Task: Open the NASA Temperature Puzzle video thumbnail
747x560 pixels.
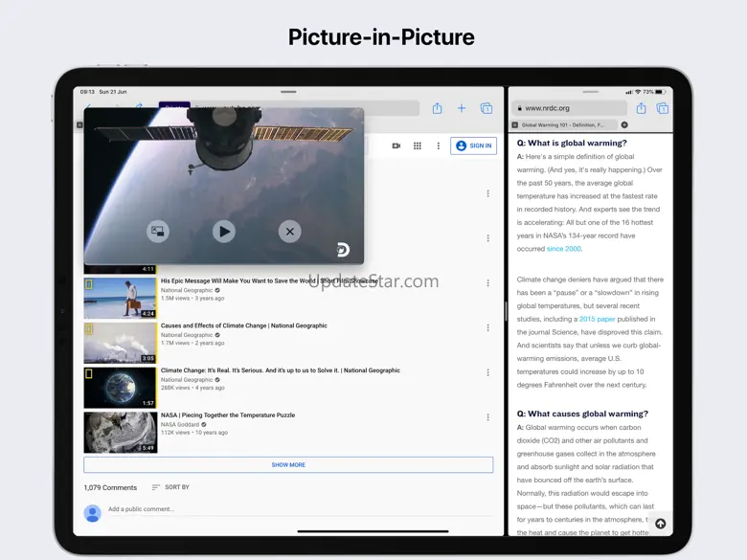Action: pos(120,432)
